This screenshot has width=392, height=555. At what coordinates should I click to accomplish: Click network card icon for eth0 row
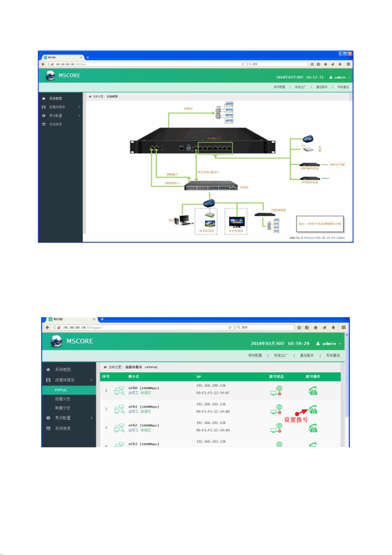[119, 391]
